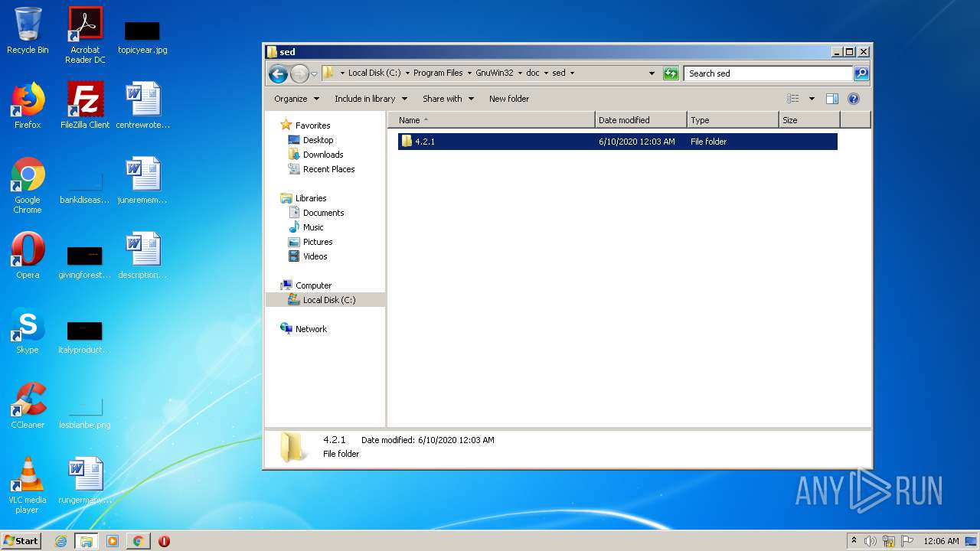This screenshot has width=980, height=551.
Task: Select the 4.2.1 folder row
Action: (x=617, y=142)
